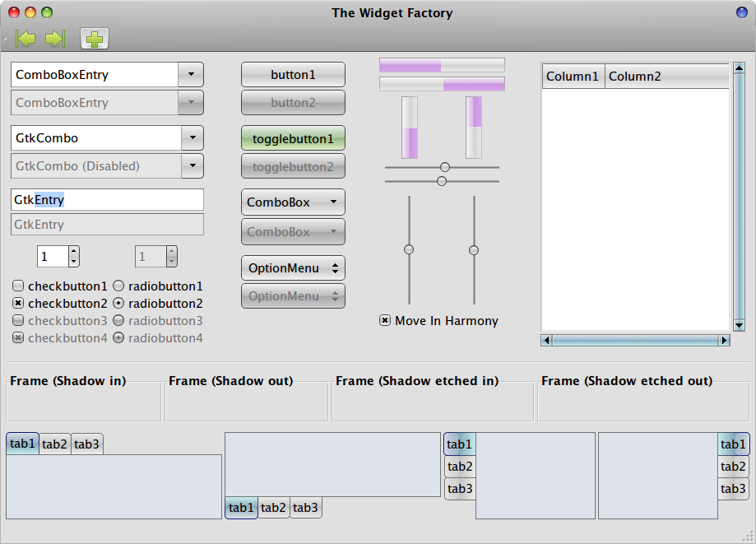
Task: Click the blue sphere button in title bar
Action: click(742, 12)
